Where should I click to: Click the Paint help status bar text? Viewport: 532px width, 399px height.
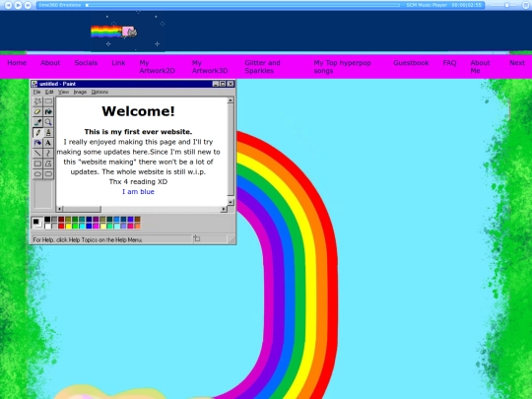88,239
